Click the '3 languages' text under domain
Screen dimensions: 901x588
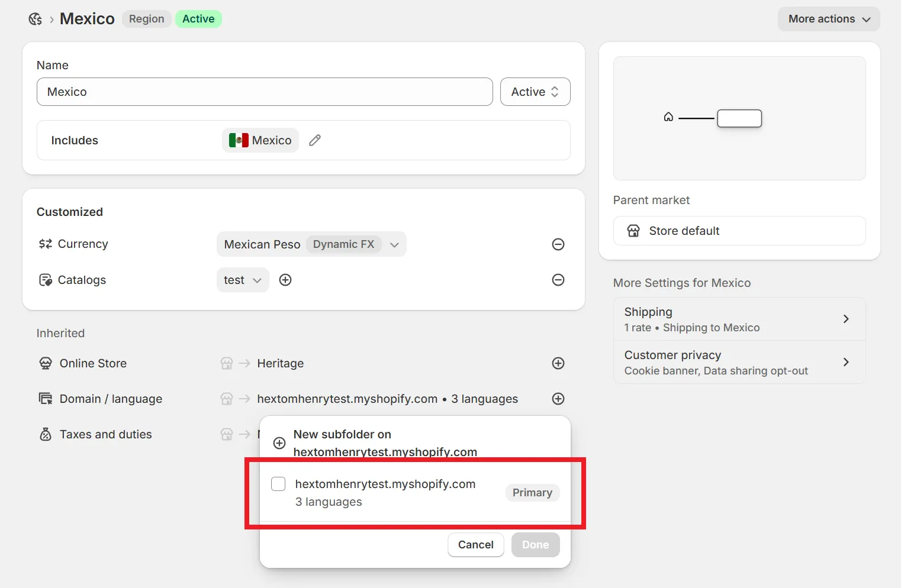click(x=329, y=502)
